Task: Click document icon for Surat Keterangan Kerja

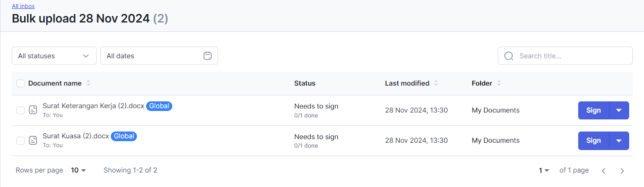Action: tap(33, 110)
